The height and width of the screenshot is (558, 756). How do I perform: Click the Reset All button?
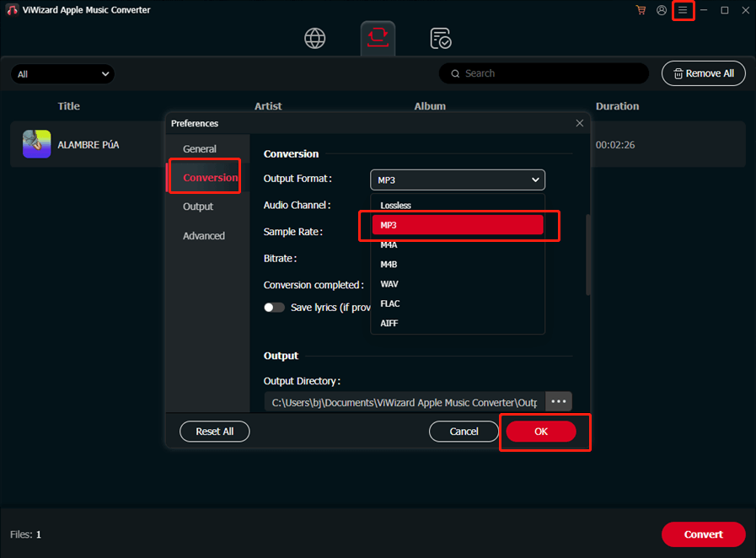click(x=215, y=432)
